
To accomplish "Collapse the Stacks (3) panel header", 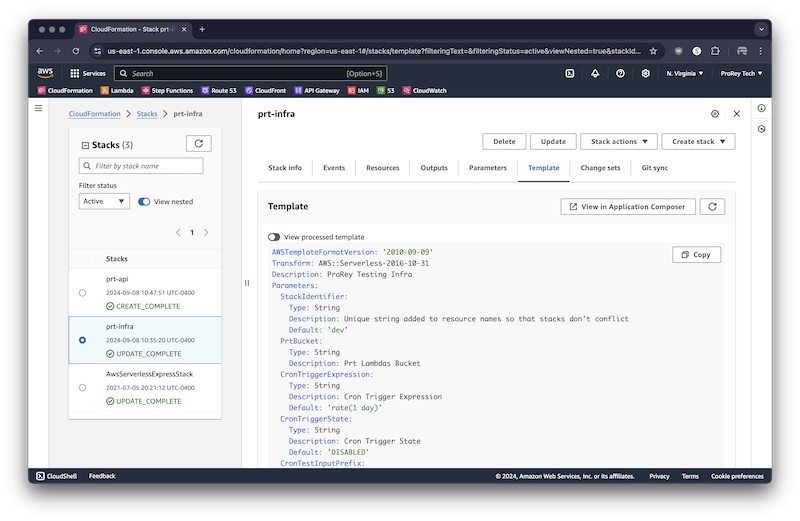I will (x=85, y=145).
